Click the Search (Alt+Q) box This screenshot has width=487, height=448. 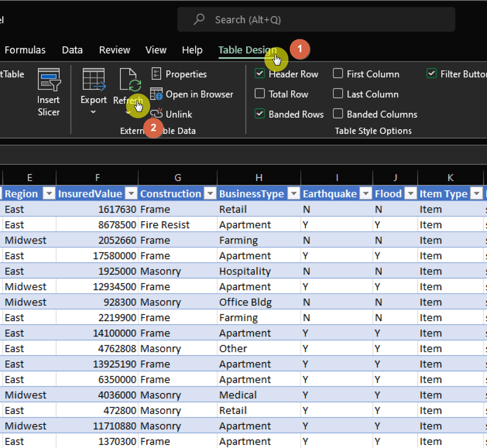click(316, 20)
